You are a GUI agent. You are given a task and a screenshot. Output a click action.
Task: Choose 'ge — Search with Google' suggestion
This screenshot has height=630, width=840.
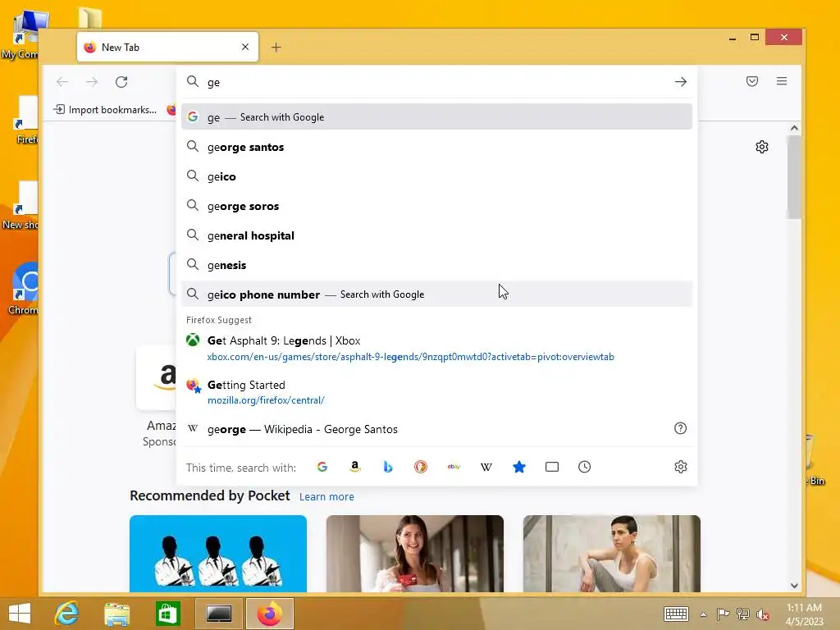point(436,116)
